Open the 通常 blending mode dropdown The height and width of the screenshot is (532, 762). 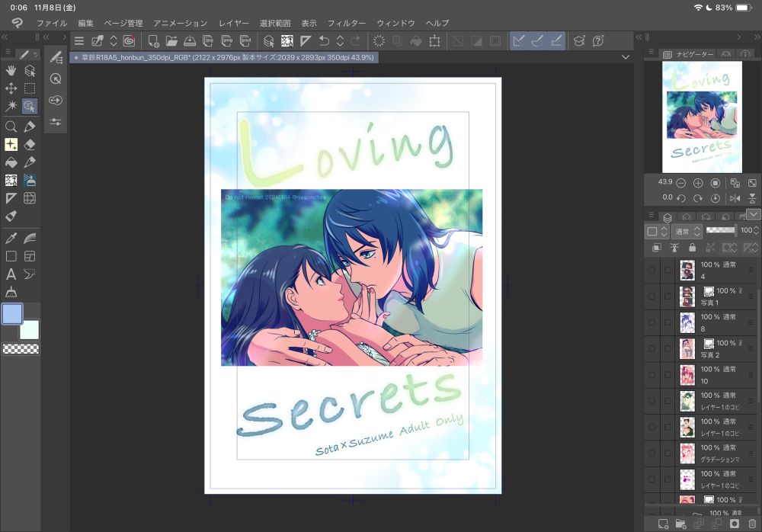[687, 232]
